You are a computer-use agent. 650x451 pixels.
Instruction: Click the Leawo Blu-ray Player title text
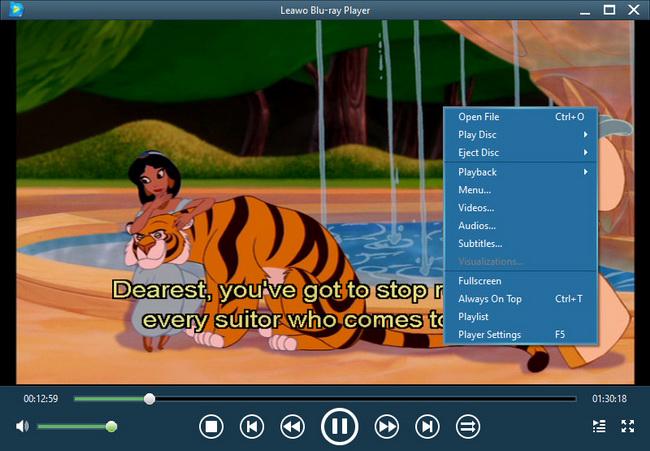click(x=325, y=10)
